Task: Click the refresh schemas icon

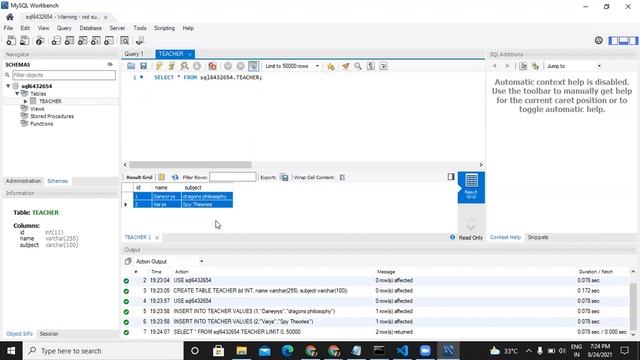Action: click(x=110, y=64)
